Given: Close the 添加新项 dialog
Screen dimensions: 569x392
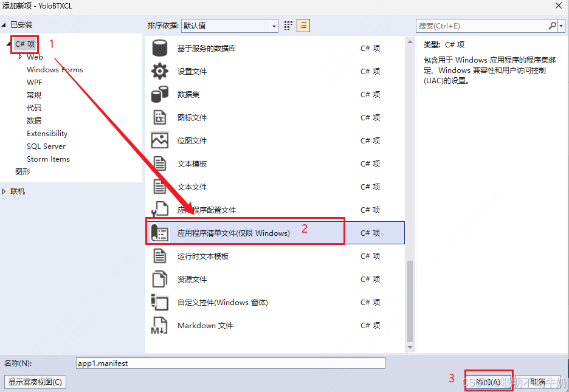Looking at the screenshot, I should [x=559, y=5].
